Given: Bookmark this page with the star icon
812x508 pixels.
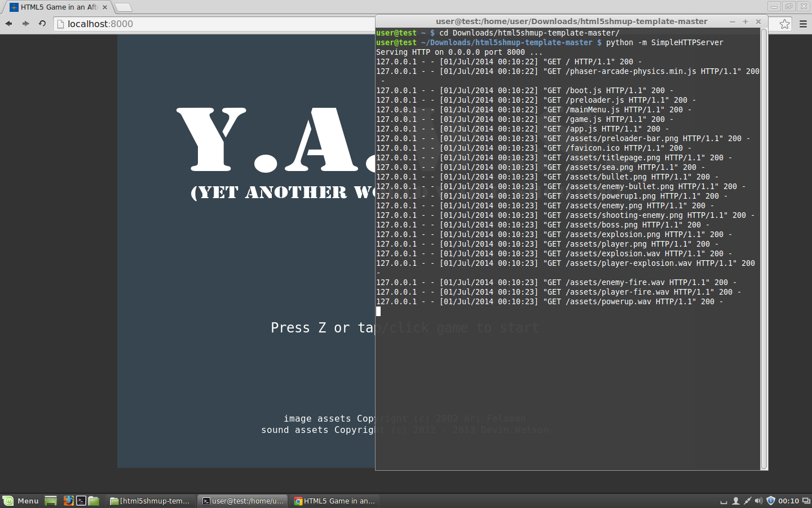Looking at the screenshot, I should 784,24.
